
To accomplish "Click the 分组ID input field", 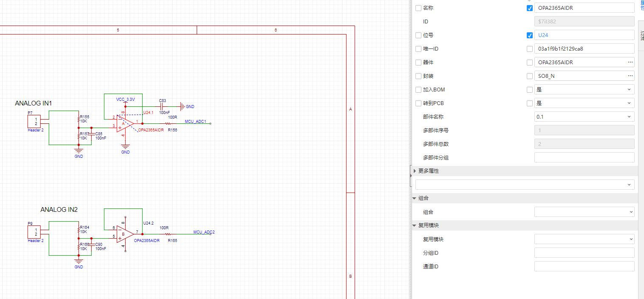I will 584,253.
